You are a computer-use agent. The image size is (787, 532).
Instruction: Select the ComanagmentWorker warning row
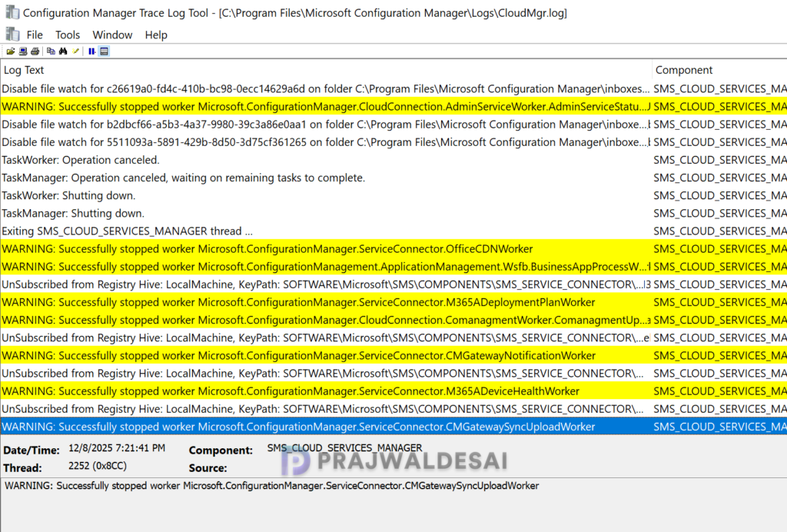pos(393,320)
